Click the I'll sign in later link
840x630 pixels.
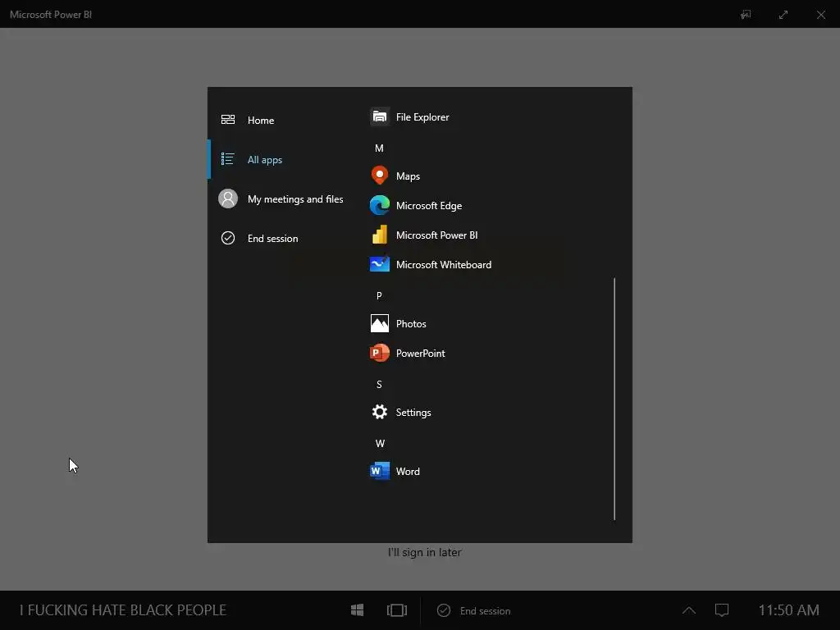click(424, 552)
